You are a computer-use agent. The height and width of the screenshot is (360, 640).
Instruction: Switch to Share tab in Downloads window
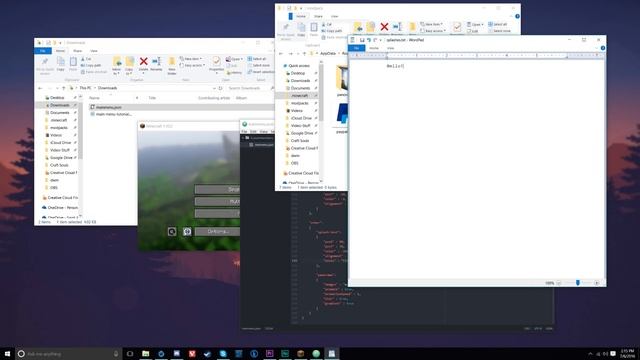(78, 51)
